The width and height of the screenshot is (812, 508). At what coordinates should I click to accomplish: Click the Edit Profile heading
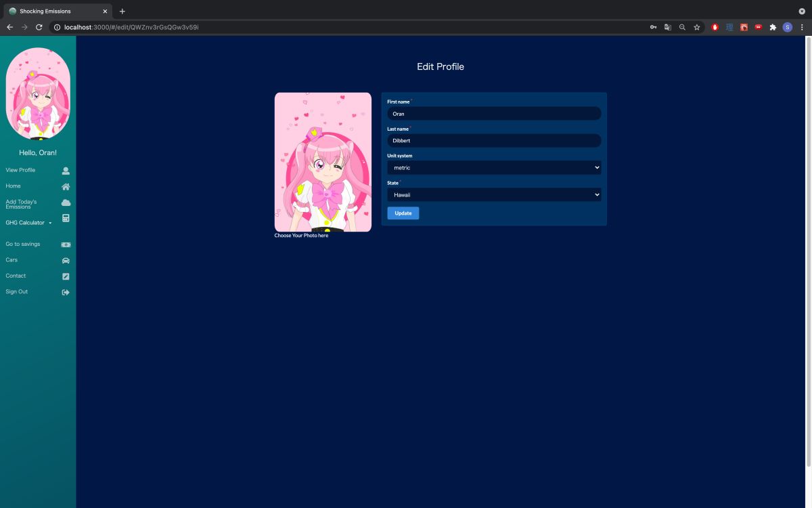coord(441,66)
